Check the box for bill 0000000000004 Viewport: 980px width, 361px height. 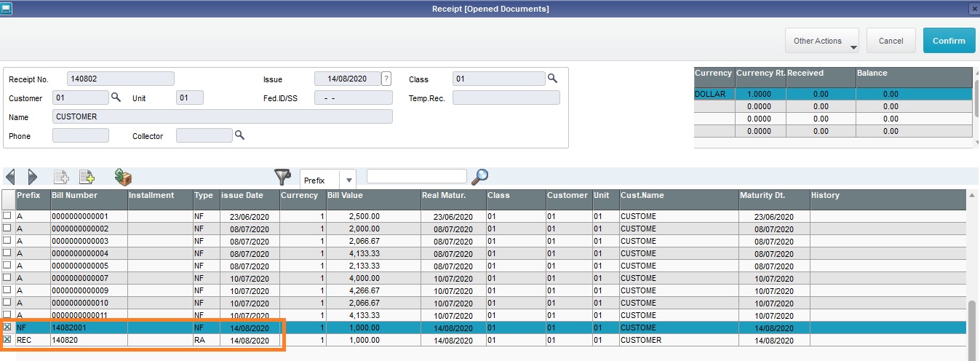click(x=7, y=253)
